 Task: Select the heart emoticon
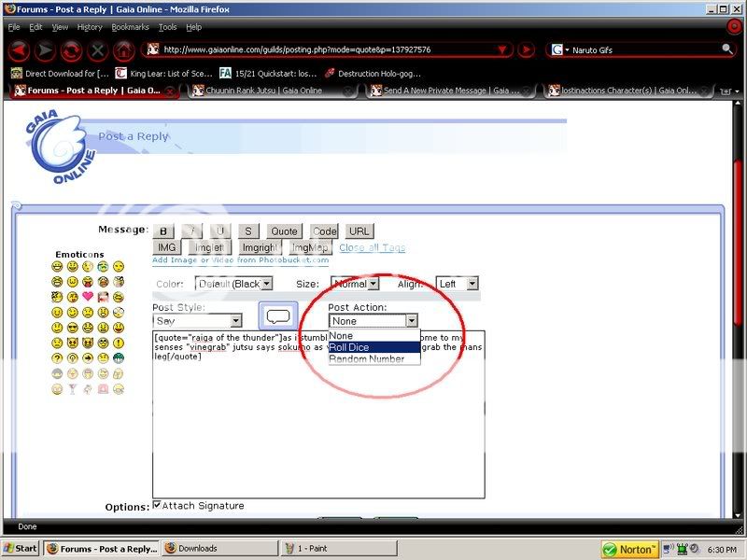[88, 297]
